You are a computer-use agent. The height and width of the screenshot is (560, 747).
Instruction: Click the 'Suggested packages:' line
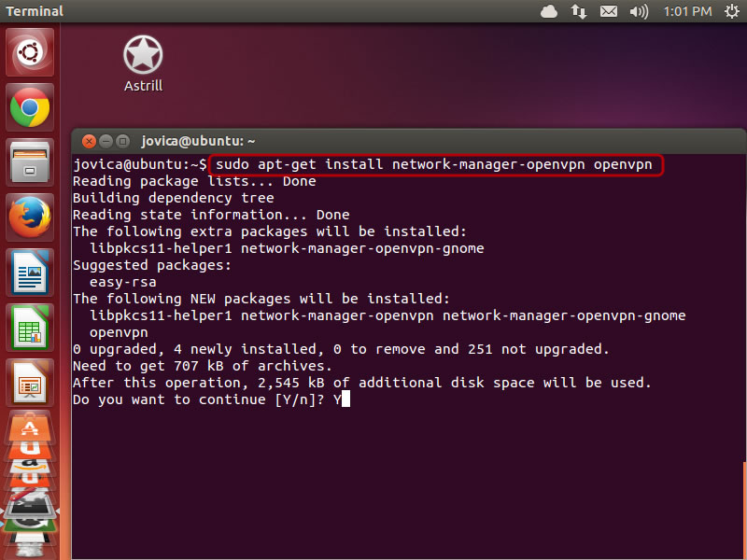(152, 265)
